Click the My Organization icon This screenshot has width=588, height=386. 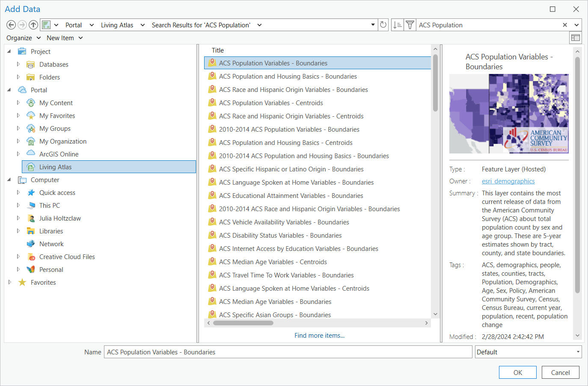(x=30, y=141)
